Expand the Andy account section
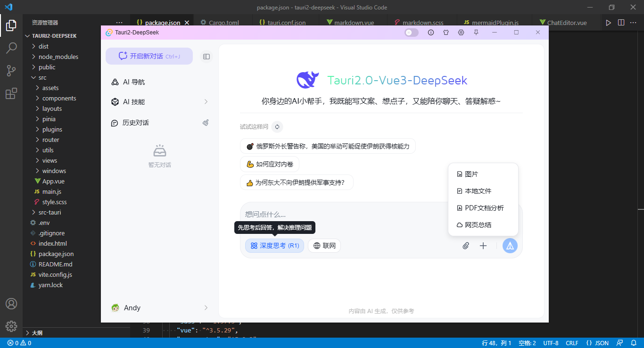 [159, 307]
